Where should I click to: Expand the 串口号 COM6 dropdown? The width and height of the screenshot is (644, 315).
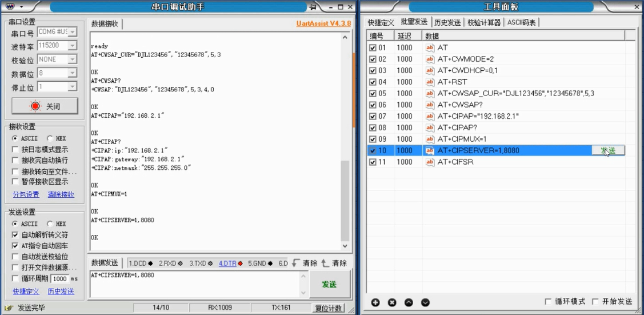(x=72, y=32)
